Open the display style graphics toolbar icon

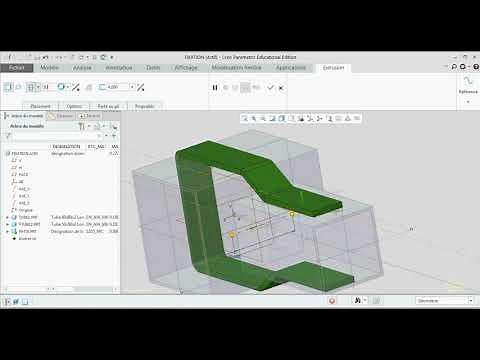tap(282, 118)
